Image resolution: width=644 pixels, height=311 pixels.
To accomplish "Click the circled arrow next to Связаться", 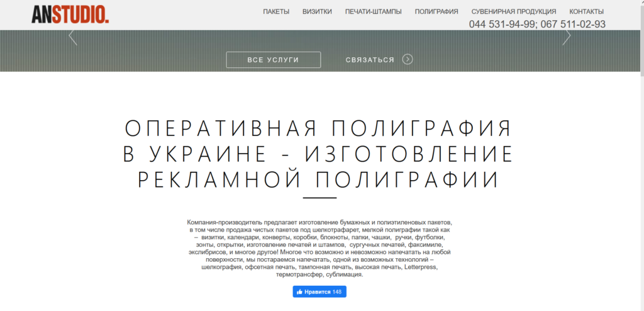I will (408, 60).
